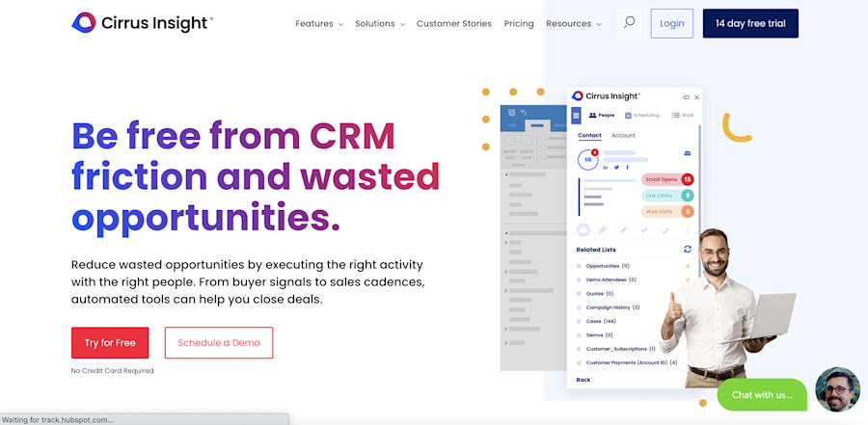Open the Chat with us bubble
Screen dimensions: 868x425
pos(762,394)
